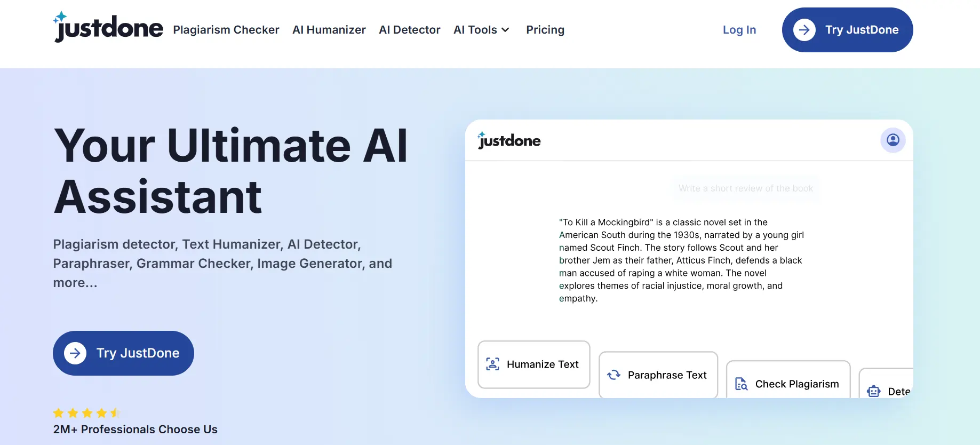Expand the AI Tools dropdown menu
The image size is (980, 445).
click(x=475, y=30)
